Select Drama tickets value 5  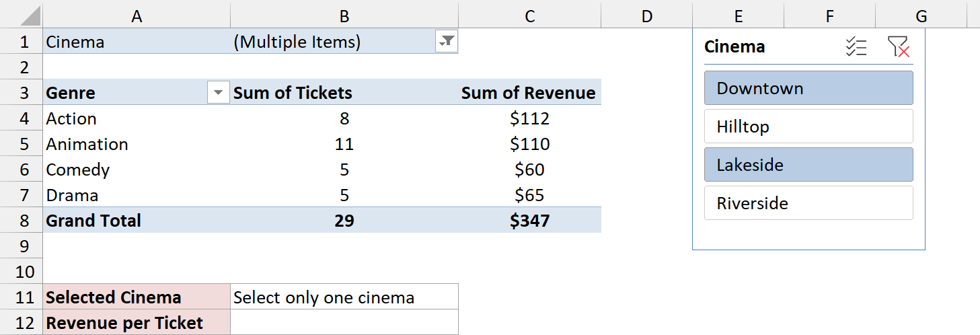point(344,195)
